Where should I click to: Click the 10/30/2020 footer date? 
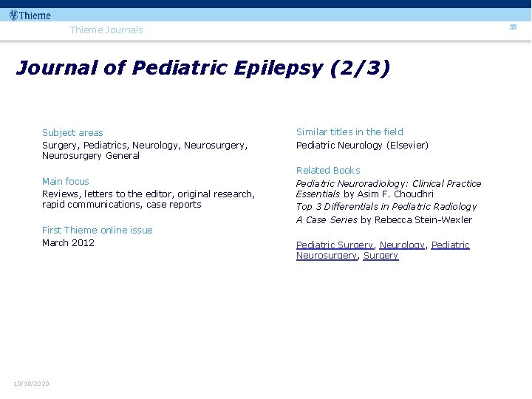(x=31, y=383)
